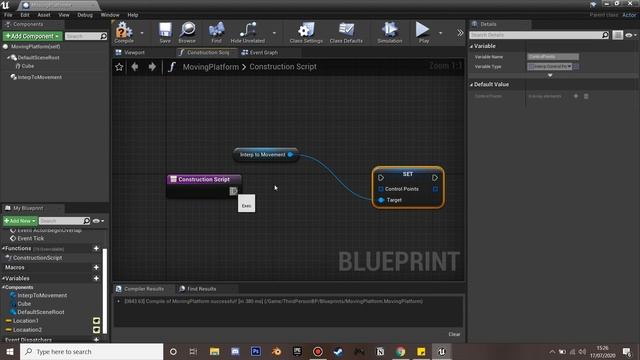640x360 pixels.
Task: Save the blueprint using the Save icon
Action: [165, 32]
